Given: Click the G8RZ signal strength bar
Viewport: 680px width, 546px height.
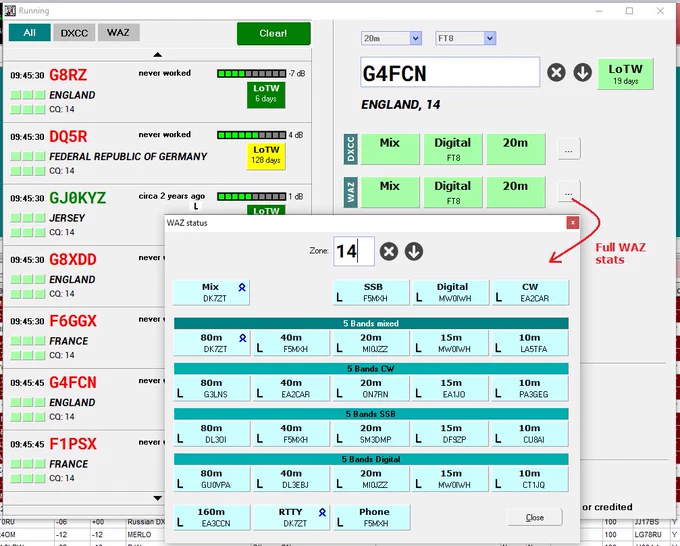Looking at the screenshot, I should coord(252,74).
